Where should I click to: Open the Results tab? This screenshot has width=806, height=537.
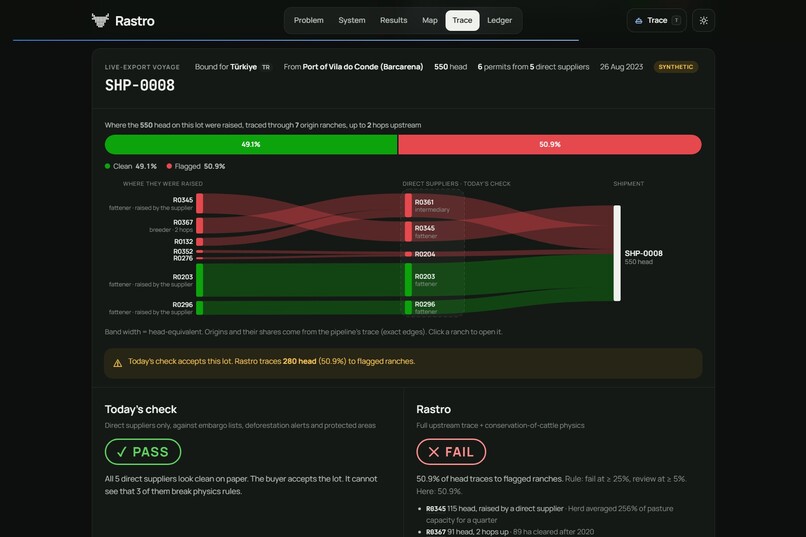tap(393, 21)
